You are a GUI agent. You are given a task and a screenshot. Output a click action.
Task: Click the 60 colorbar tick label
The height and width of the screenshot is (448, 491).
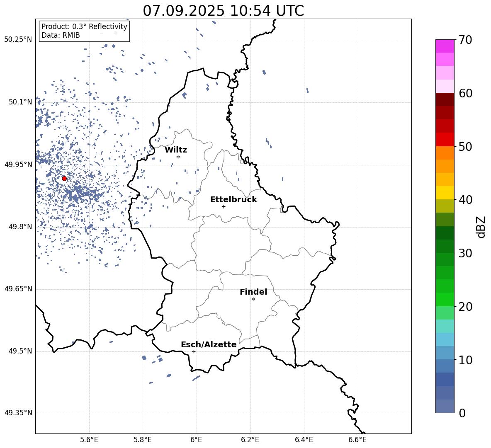pyautogui.click(x=466, y=93)
